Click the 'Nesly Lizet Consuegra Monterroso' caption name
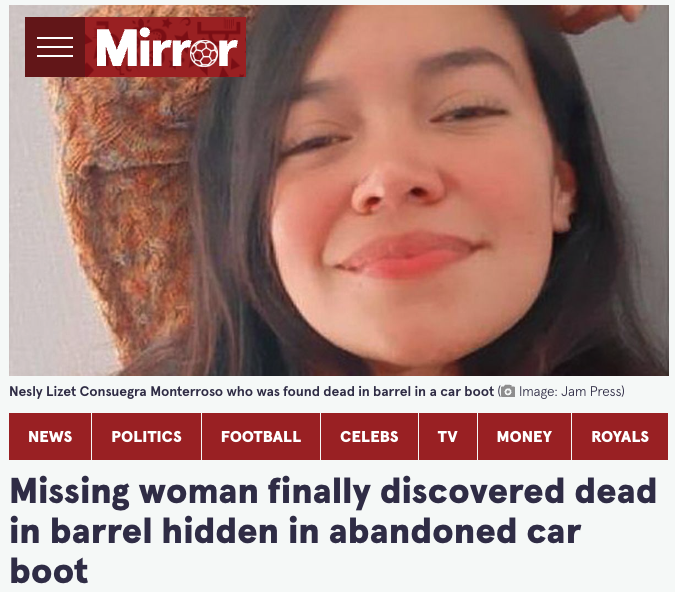 pos(116,391)
